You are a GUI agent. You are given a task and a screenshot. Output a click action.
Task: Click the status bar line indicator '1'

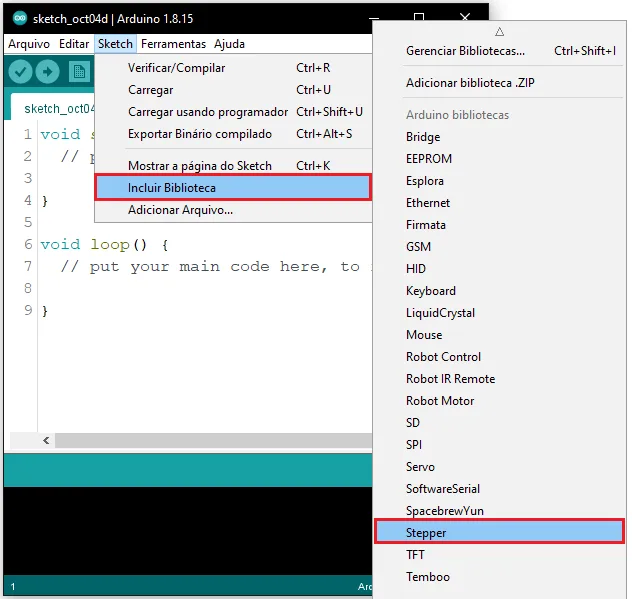coord(13,587)
